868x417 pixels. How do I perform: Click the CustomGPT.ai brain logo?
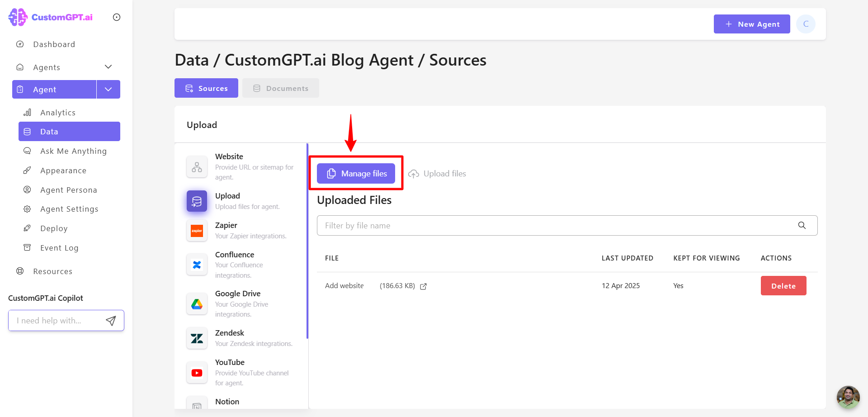(18, 17)
